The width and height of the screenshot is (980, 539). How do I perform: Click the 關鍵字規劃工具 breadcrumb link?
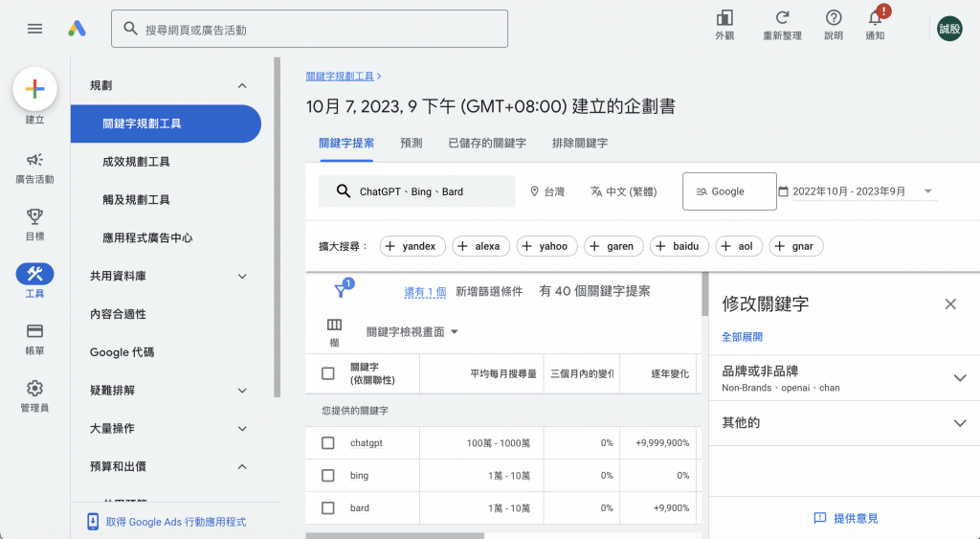click(340, 77)
